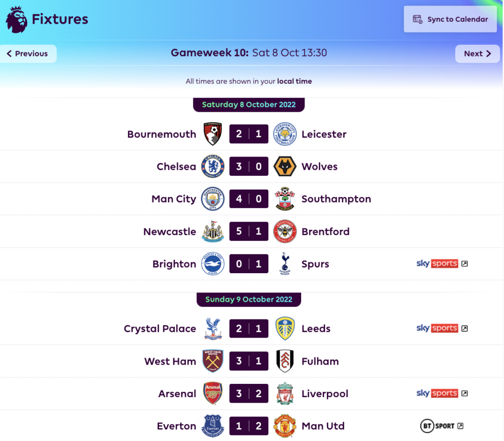The image size is (504, 441).
Task: Click the local time link
Action: click(x=294, y=81)
